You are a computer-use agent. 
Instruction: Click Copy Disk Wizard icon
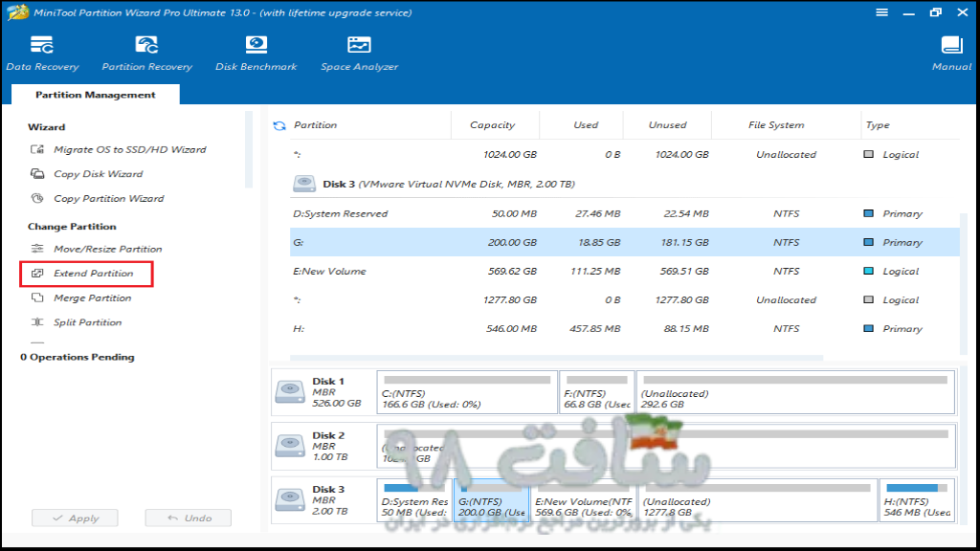37,174
